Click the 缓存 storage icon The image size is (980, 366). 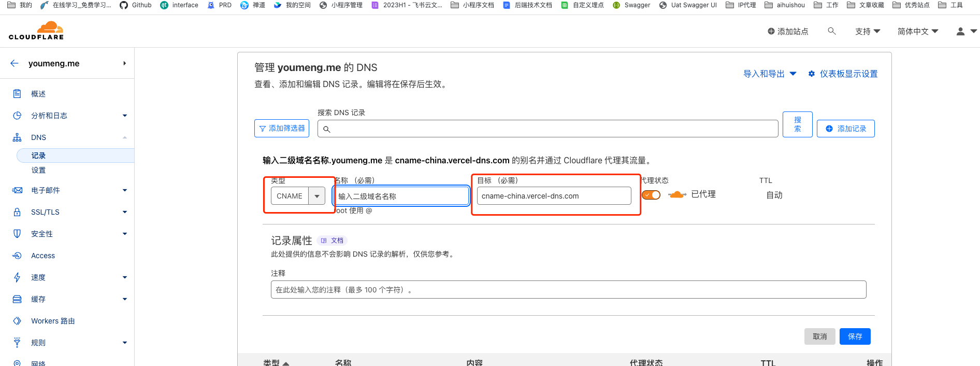[x=17, y=299]
